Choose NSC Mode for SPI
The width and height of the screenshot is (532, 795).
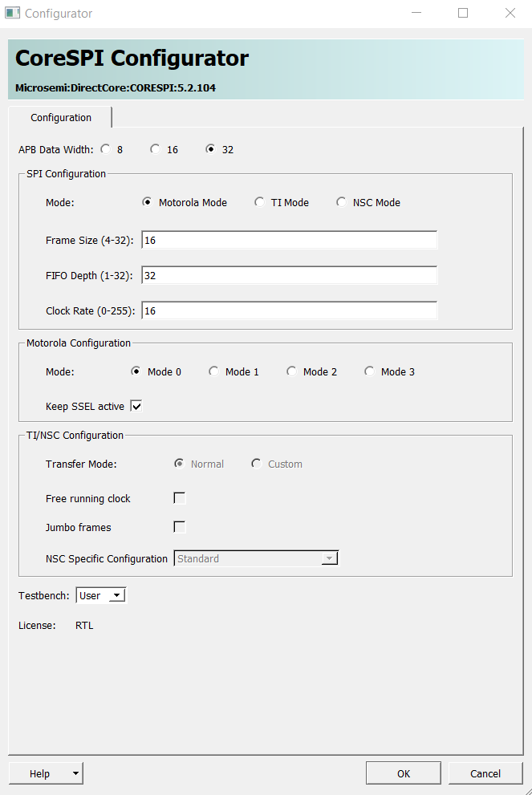(x=342, y=203)
